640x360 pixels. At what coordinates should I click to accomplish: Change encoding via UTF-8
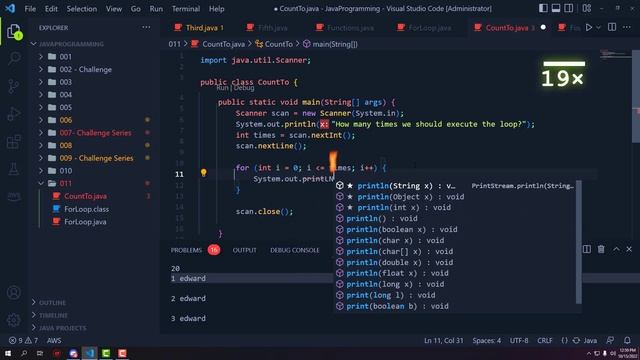(x=519, y=340)
